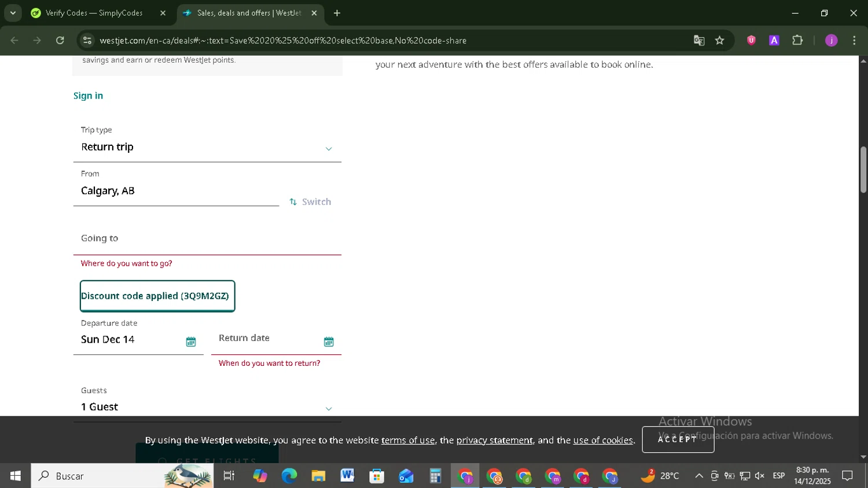Click the Going to destination field
Viewport: 868px width, 488px height.
pos(207,239)
